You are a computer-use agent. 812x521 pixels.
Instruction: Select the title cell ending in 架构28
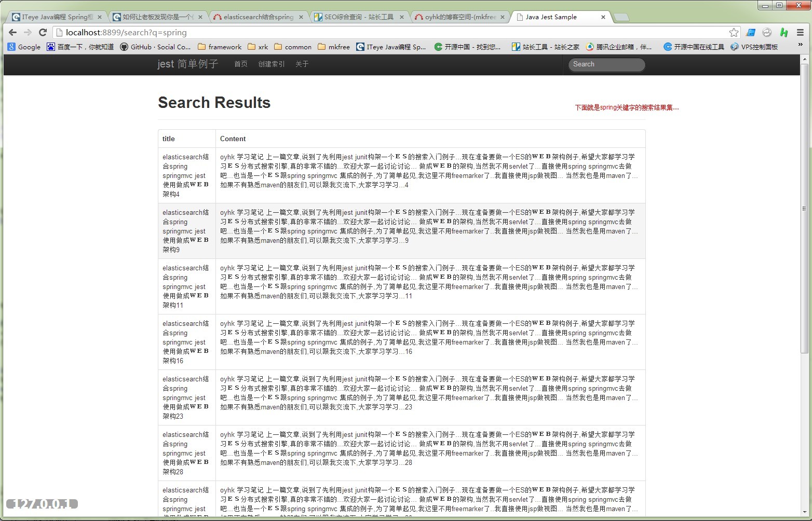(187, 453)
